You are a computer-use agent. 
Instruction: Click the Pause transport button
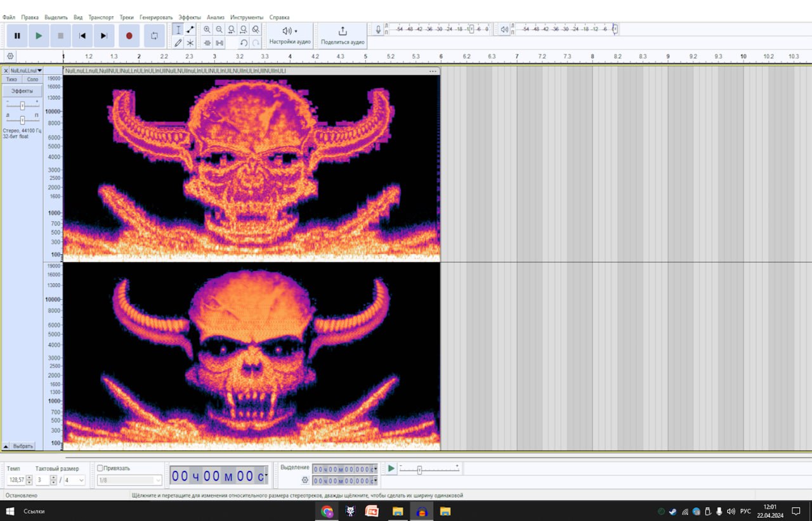coord(17,36)
